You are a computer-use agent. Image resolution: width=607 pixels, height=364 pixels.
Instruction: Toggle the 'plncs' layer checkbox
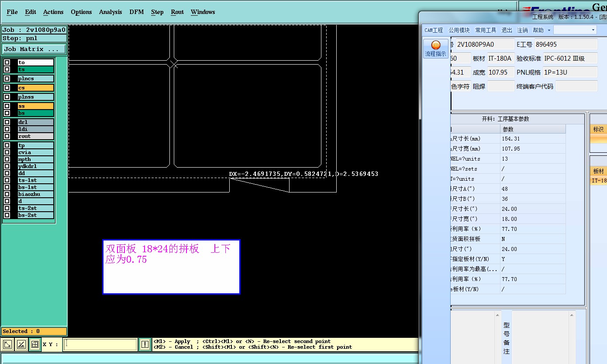pyautogui.click(x=7, y=79)
